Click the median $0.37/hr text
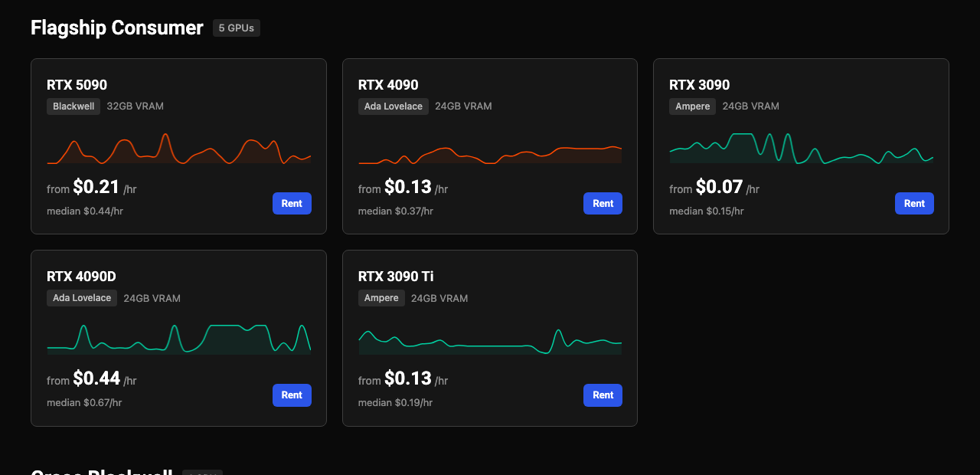The width and height of the screenshot is (980, 475). click(396, 211)
